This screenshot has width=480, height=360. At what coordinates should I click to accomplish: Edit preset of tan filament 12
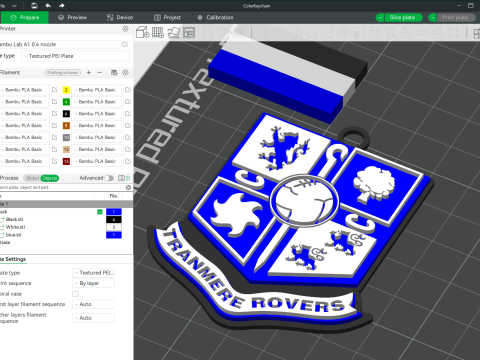point(128,149)
